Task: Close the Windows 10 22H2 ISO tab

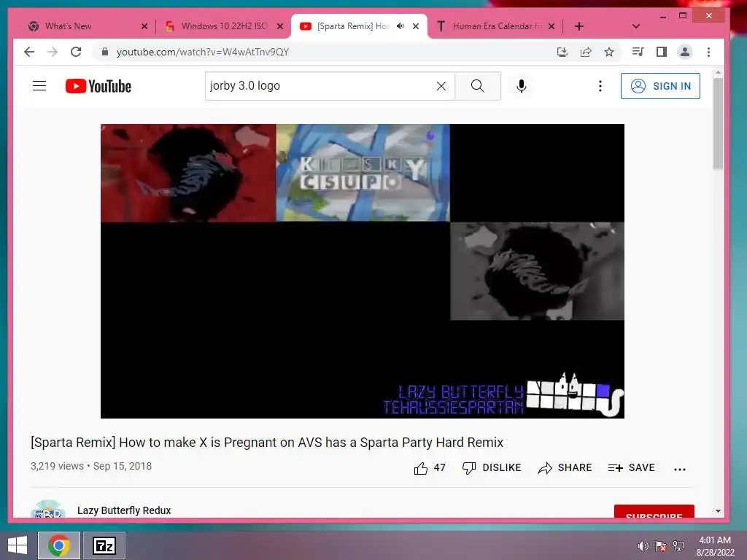Action: click(x=280, y=26)
